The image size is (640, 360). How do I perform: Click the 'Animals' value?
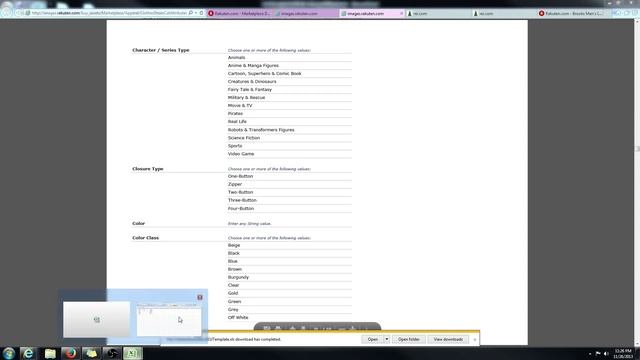236,58
